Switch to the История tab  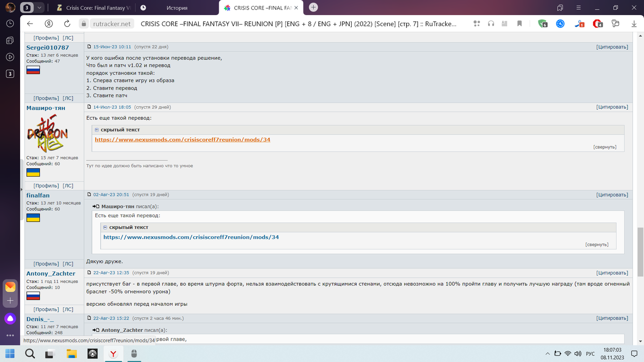pos(177,8)
